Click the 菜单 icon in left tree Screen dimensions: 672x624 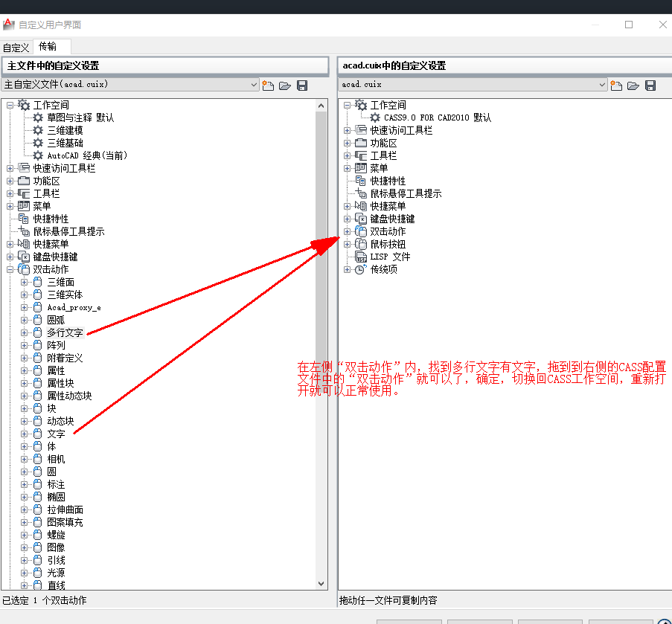point(24,206)
